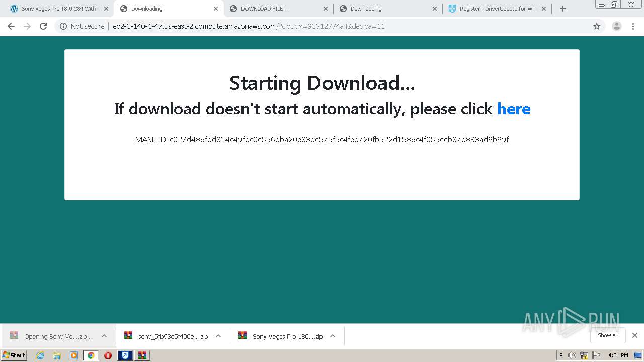The height and width of the screenshot is (362, 644).
Task: Click Show all downloads
Action: 607,335
